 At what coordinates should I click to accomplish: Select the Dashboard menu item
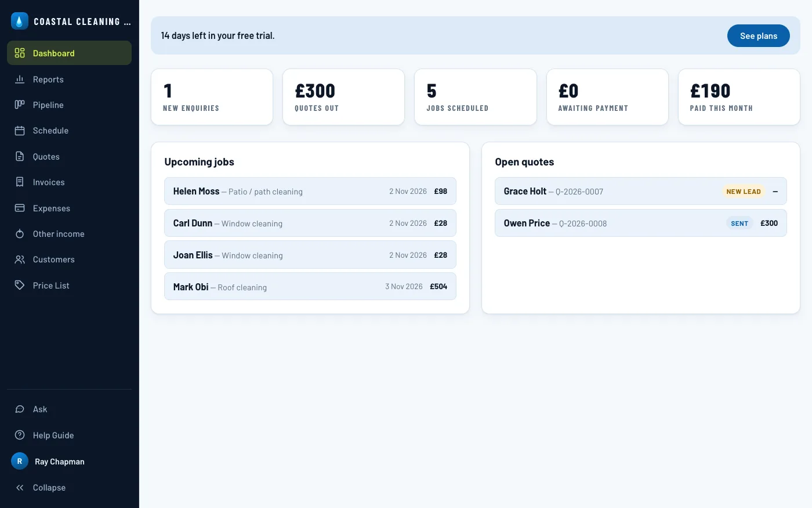click(x=69, y=53)
